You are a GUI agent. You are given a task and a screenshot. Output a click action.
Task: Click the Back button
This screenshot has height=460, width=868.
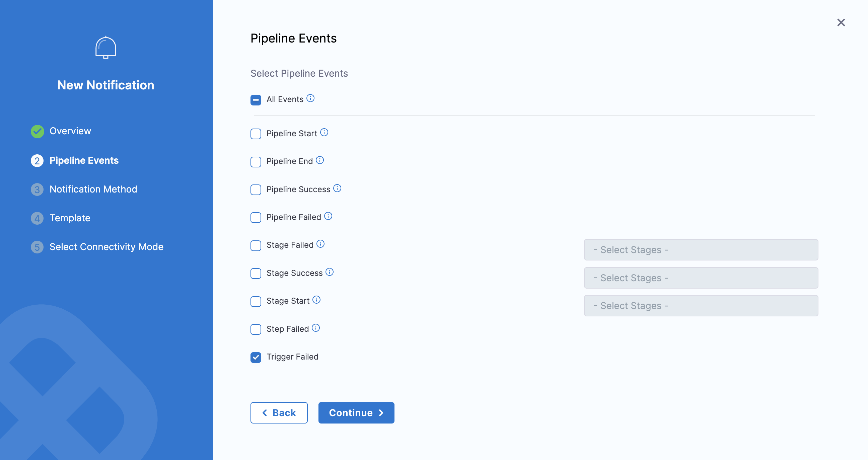(x=279, y=413)
